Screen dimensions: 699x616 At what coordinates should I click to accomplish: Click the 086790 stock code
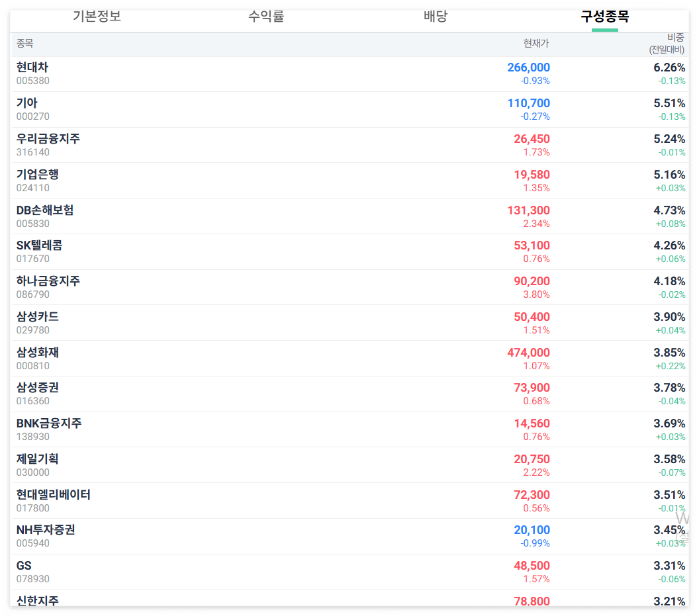point(33,294)
